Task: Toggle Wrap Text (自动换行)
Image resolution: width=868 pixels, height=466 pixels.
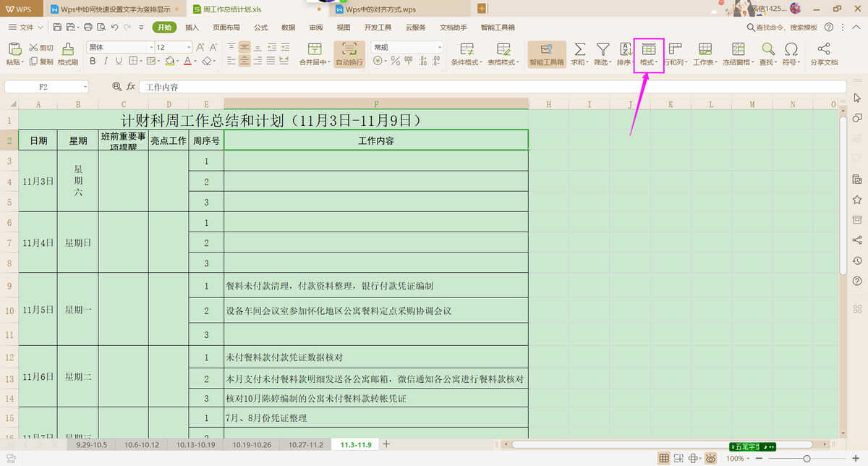Action: [349, 54]
